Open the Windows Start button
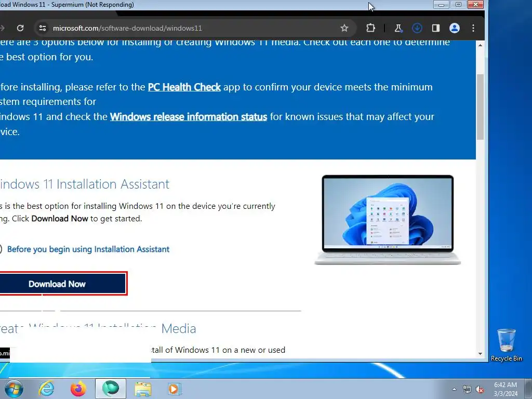532x399 pixels. 14,389
